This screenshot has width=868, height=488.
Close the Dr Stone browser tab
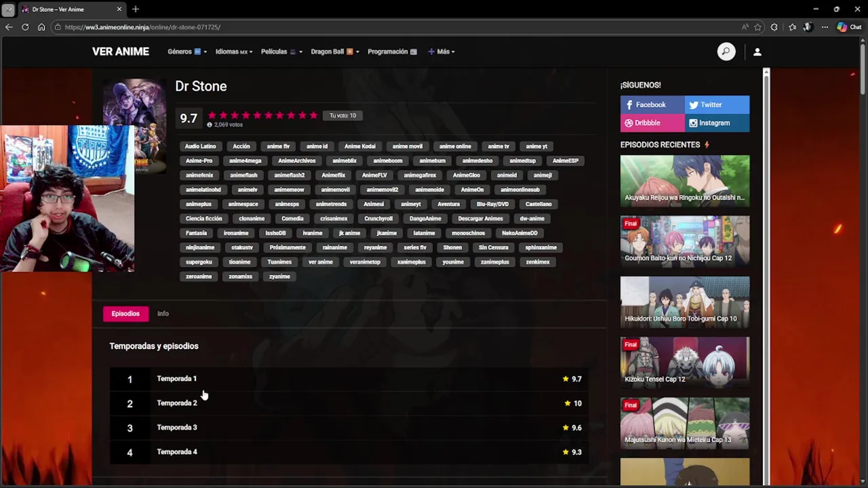pos(119,9)
